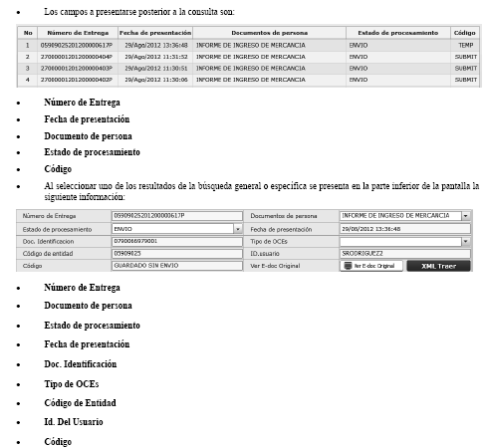Click the date 29/Ago/2012 11:30:51 cell

(x=156, y=69)
